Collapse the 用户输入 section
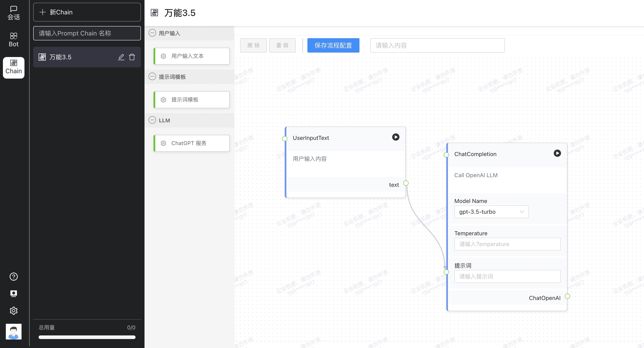Image resolution: width=644 pixels, height=348 pixels. tap(152, 33)
